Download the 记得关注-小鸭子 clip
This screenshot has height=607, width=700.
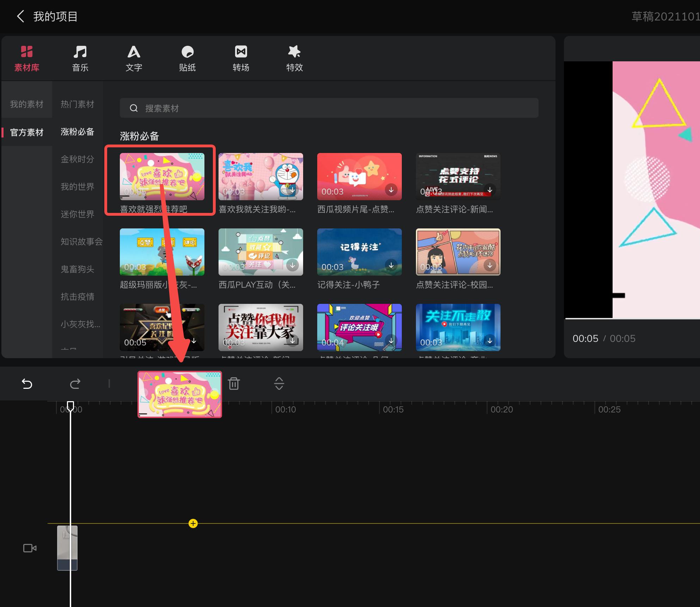tap(391, 265)
